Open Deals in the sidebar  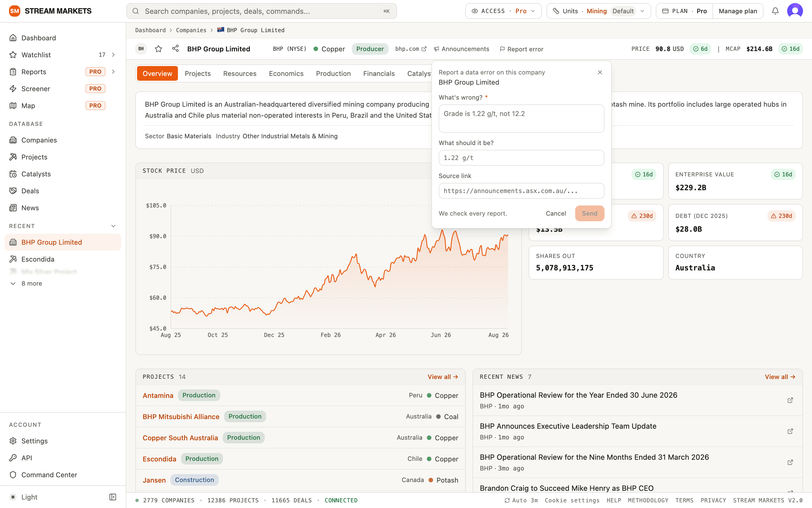tap(63, 191)
